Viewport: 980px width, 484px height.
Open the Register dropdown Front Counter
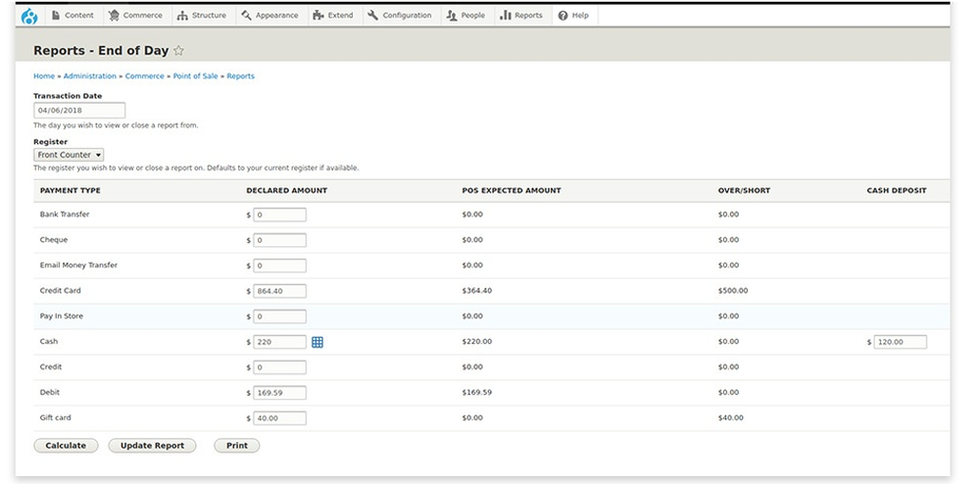[69, 155]
